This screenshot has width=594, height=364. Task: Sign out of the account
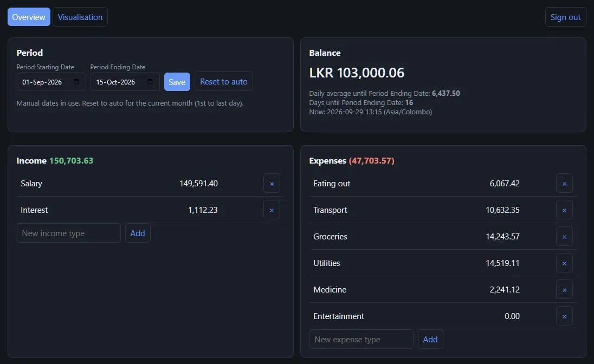(x=565, y=17)
